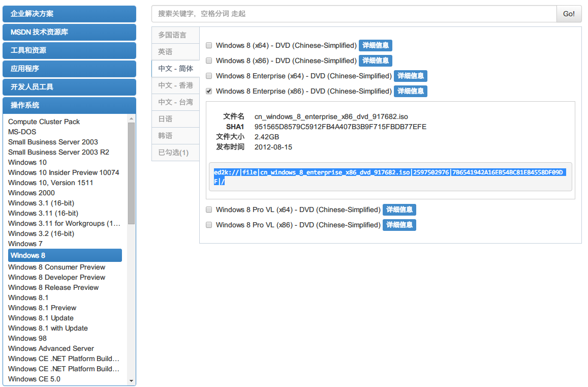Click file name cn_windows_8_enterprise_x86_dvd_917682.iso

pyautogui.click(x=331, y=117)
